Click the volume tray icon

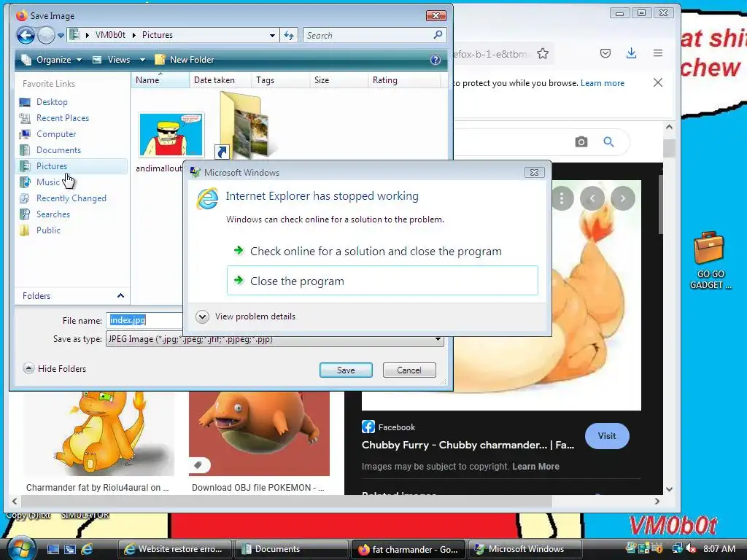[692, 548]
